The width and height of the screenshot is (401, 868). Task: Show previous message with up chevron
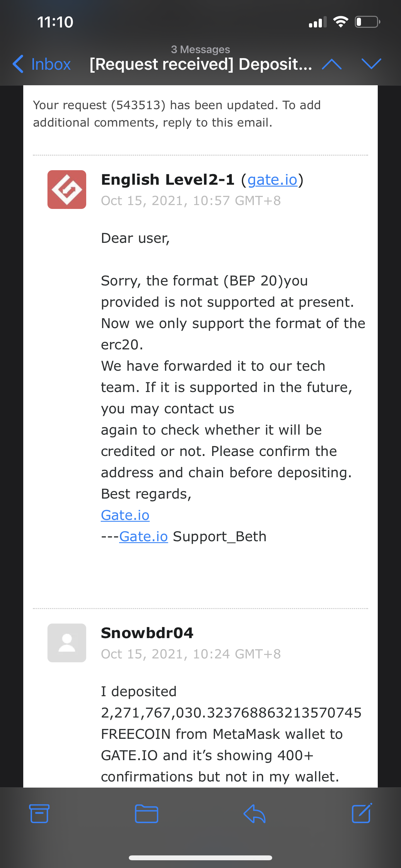click(x=332, y=64)
